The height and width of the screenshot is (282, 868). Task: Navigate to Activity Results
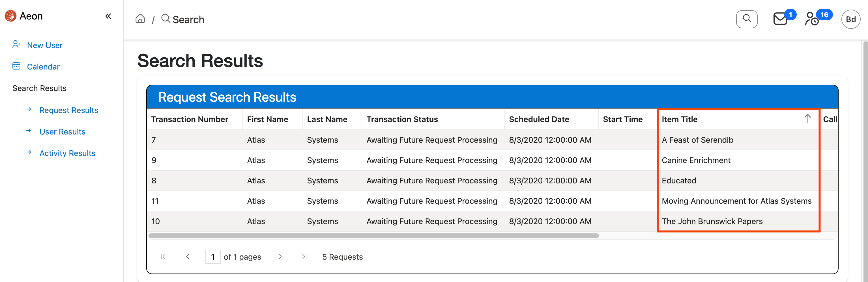click(67, 153)
